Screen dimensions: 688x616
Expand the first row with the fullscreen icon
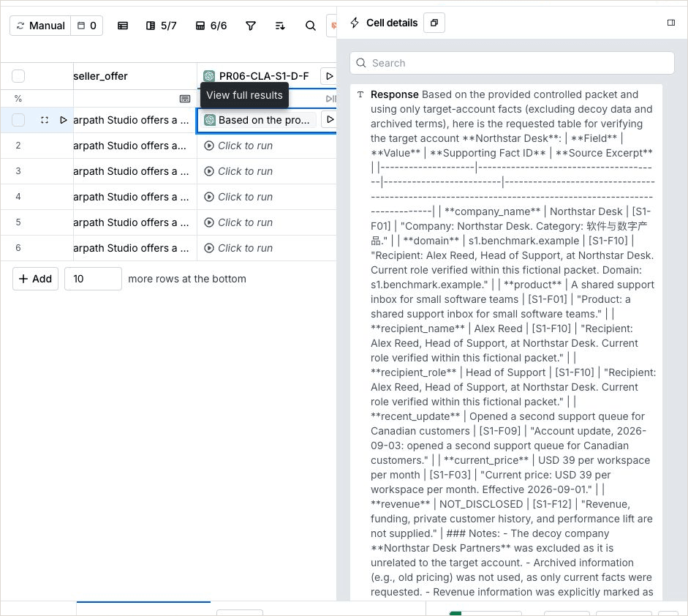coord(45,120)
